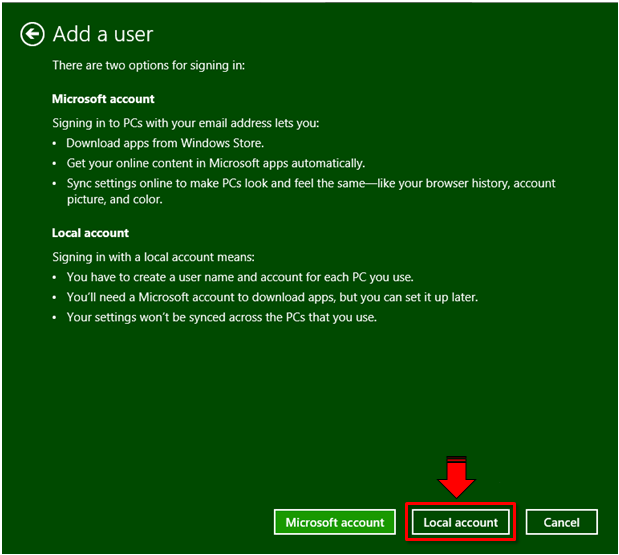Screen dimensions: 619x555
Task: Click 'There are two options for signing in' text
Action: (148, 66)
